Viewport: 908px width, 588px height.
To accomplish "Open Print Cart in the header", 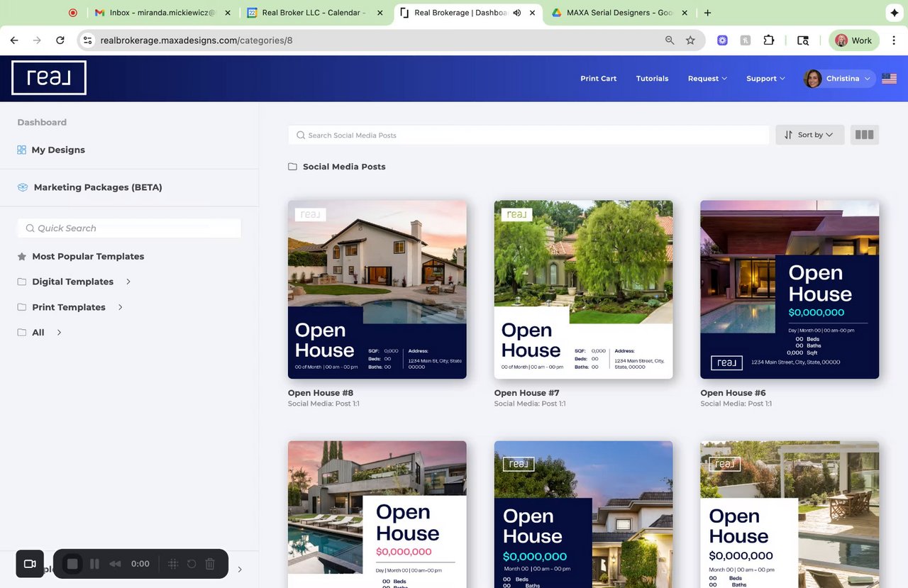I will click(x=599, y=79).
